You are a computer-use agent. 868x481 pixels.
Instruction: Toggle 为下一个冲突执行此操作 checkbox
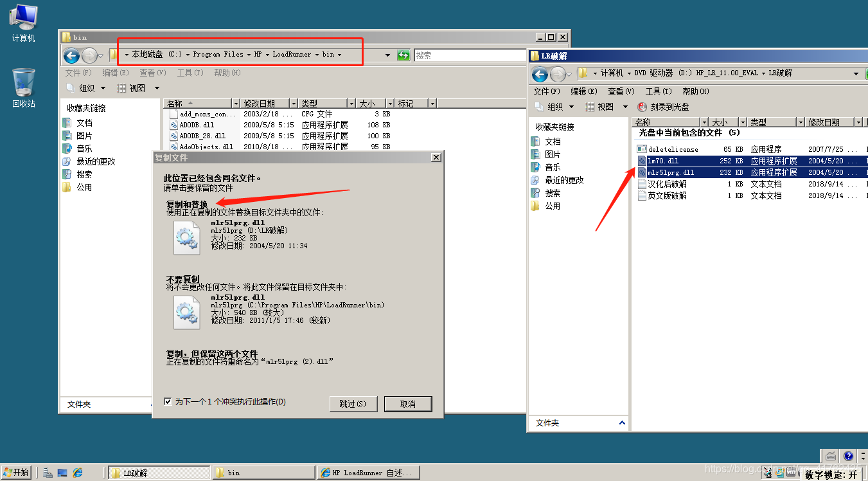coord(168,401)
